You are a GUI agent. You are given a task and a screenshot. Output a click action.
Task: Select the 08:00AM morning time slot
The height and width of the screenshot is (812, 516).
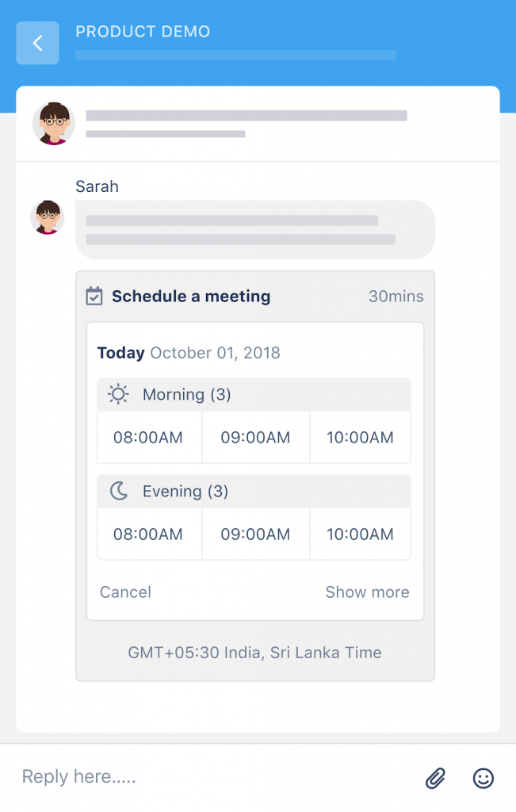coord(149,437)
